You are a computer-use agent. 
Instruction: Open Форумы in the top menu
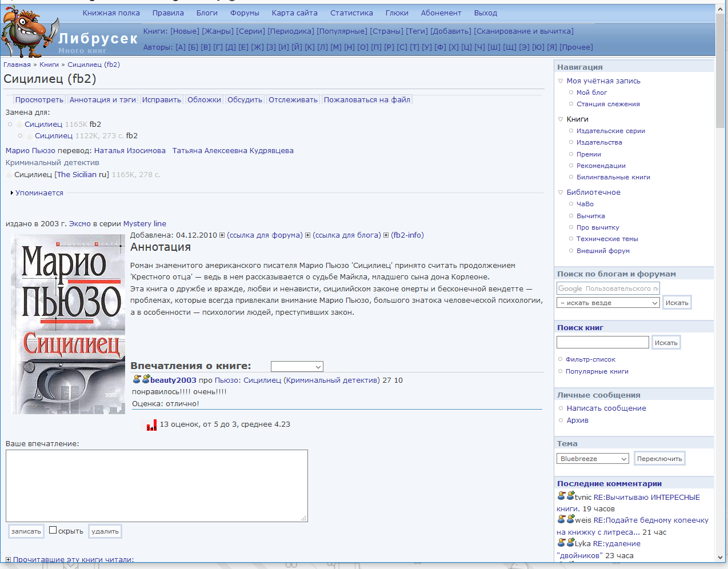(245, 13)
